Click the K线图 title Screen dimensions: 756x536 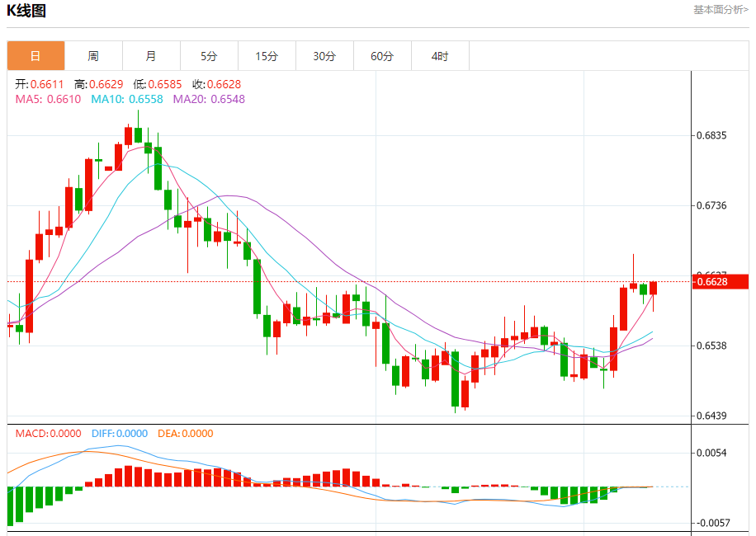point(26,11)
